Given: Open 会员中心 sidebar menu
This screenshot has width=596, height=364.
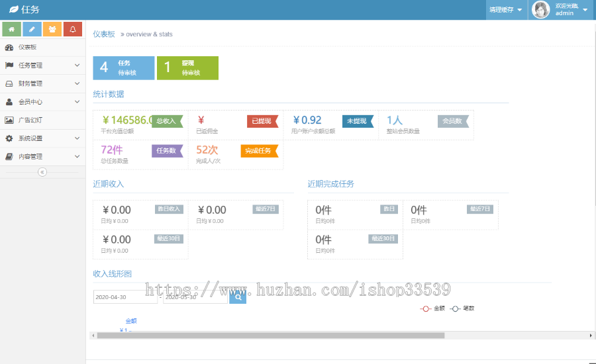Looking at the screenshot, I should [x=42, y=102].
